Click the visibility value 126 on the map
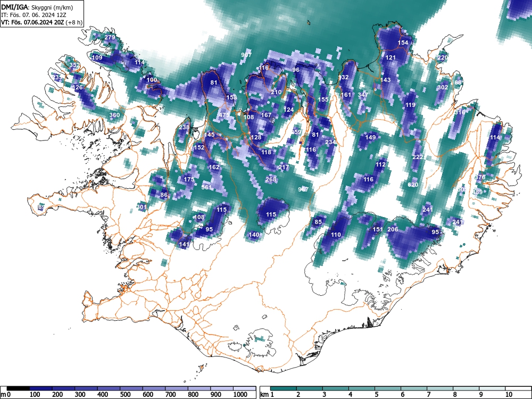 [78, 88]
